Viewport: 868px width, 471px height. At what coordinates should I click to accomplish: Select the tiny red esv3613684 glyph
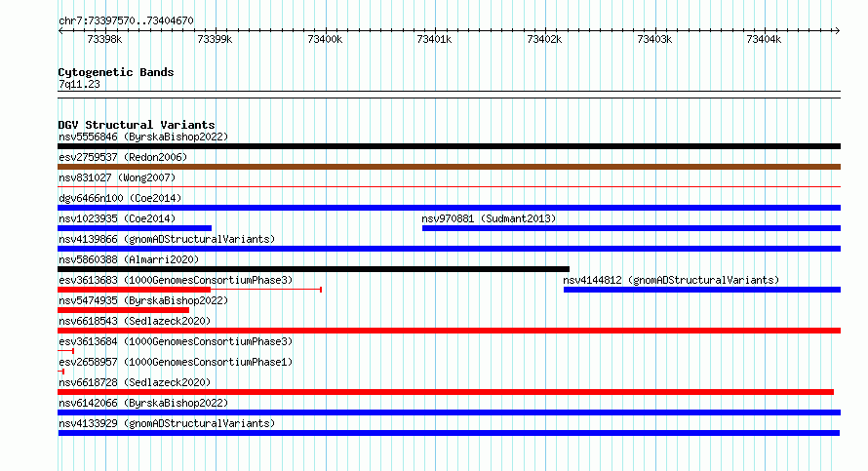point(66,351)
